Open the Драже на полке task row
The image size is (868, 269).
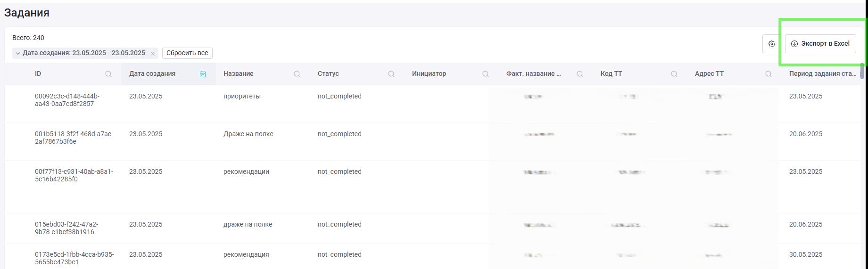click(x=432, y=141)
